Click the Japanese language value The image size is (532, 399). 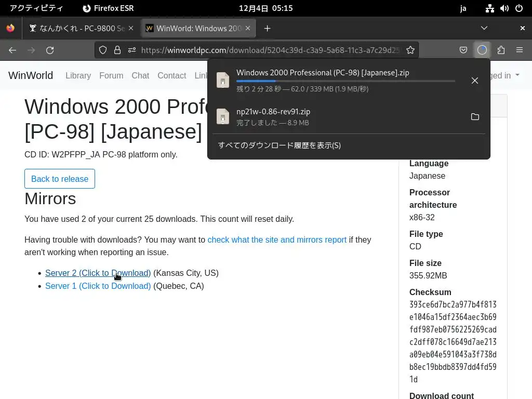(427, 176)
